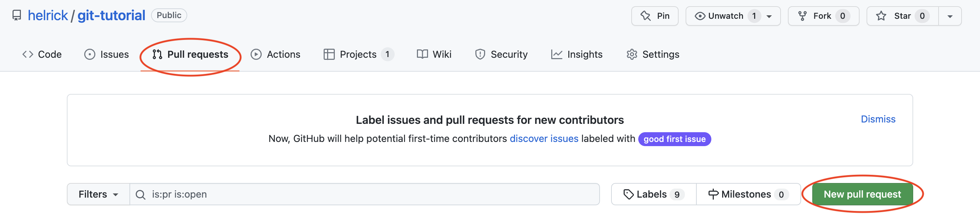The image size is (980, 215).
Task: Expand the Filters dropdown
Action: tap(98, 194)
